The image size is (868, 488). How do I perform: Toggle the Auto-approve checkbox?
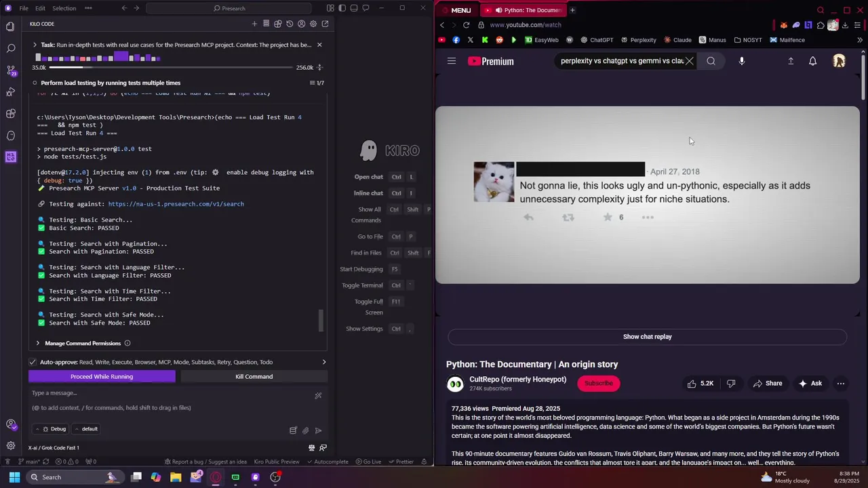(33, 362)
